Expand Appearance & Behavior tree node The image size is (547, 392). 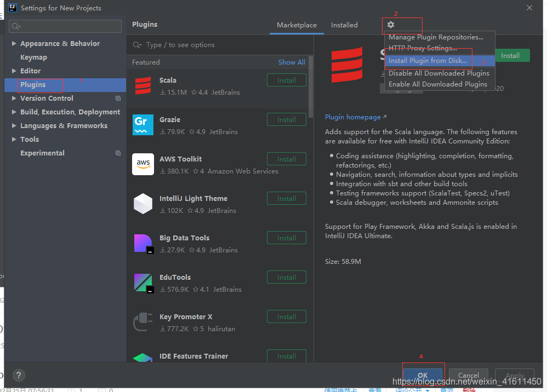(x=14, y=44)
